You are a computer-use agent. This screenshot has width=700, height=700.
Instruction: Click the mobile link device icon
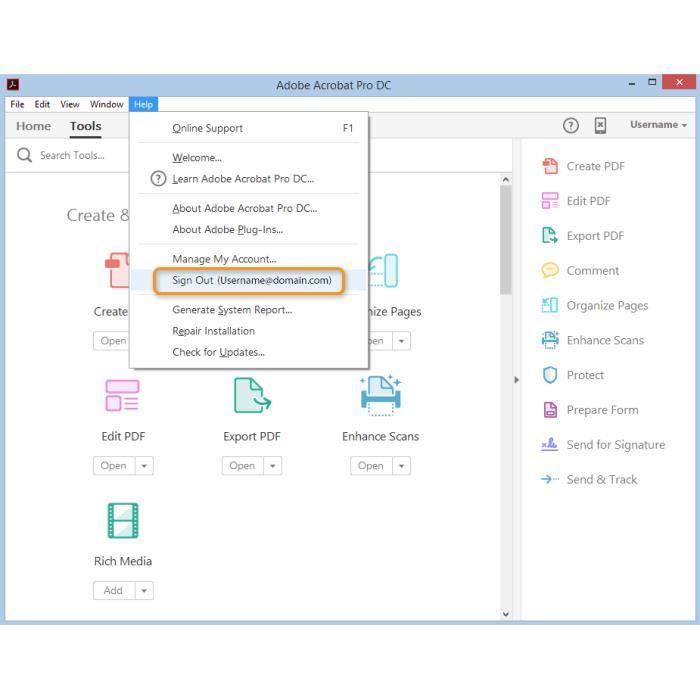coord(600,125)
